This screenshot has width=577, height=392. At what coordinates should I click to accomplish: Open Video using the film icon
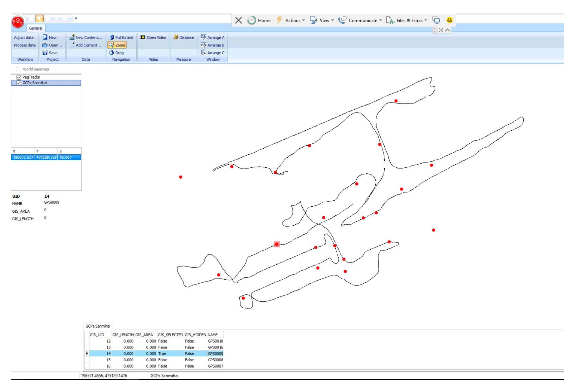[x=143, y=37]
